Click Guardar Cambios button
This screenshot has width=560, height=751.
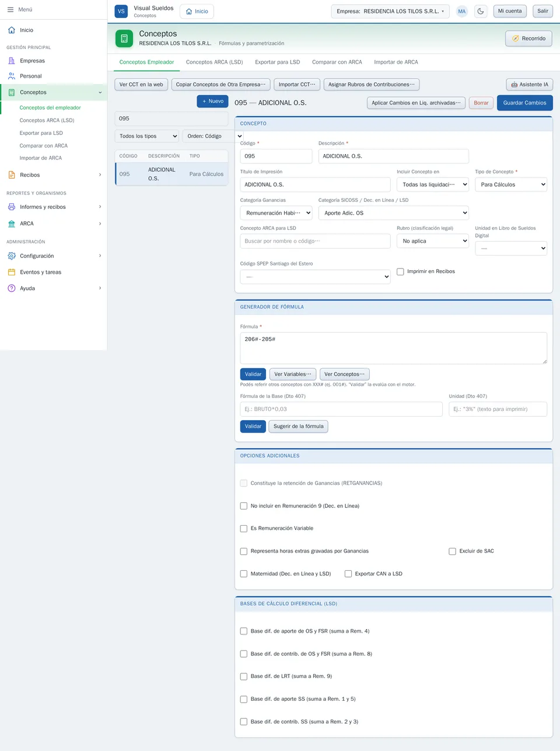[x=525, y=103]
